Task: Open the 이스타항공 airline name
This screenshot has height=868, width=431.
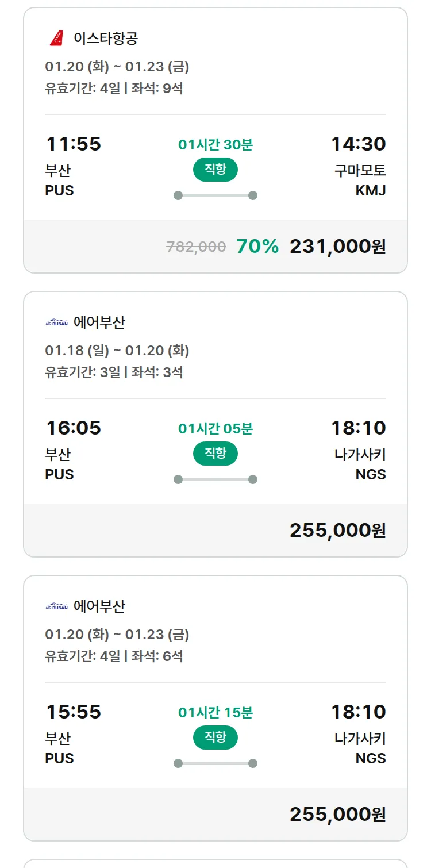Action: point(106,39)
